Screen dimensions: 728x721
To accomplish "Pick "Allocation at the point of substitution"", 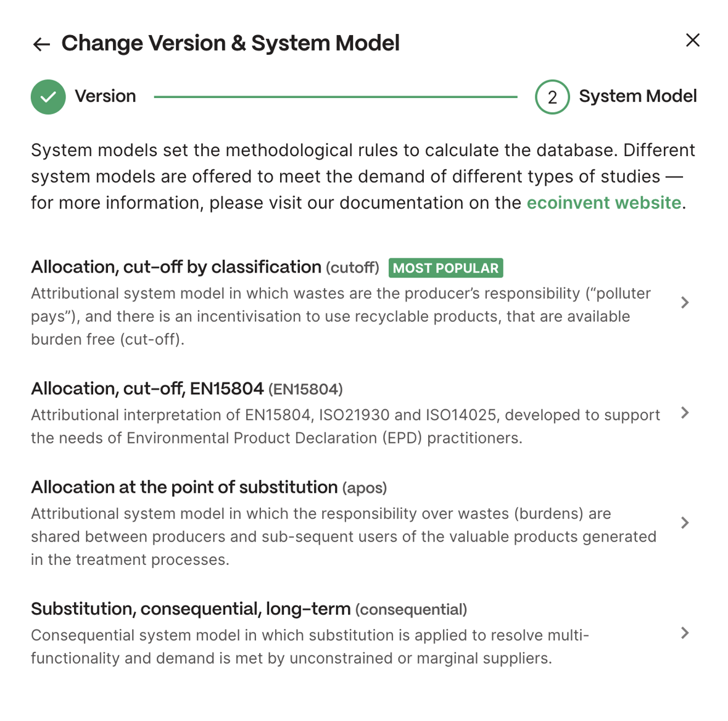I will point(184,487).
